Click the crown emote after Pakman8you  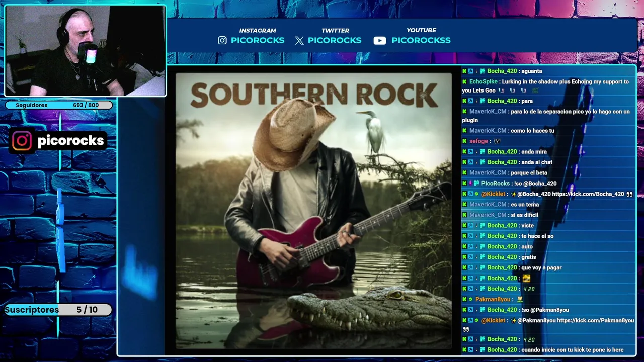coord(520,299)
